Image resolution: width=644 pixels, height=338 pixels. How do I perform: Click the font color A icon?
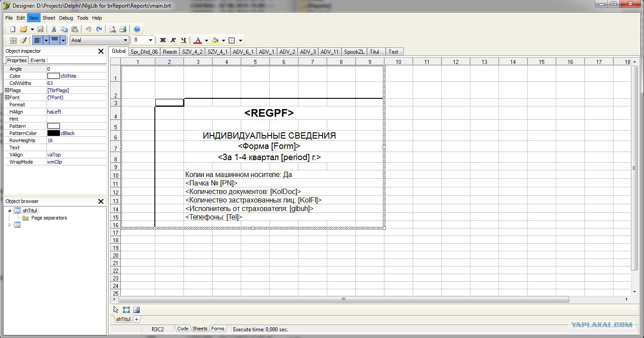pyautogui.click(x=197, y=40)
